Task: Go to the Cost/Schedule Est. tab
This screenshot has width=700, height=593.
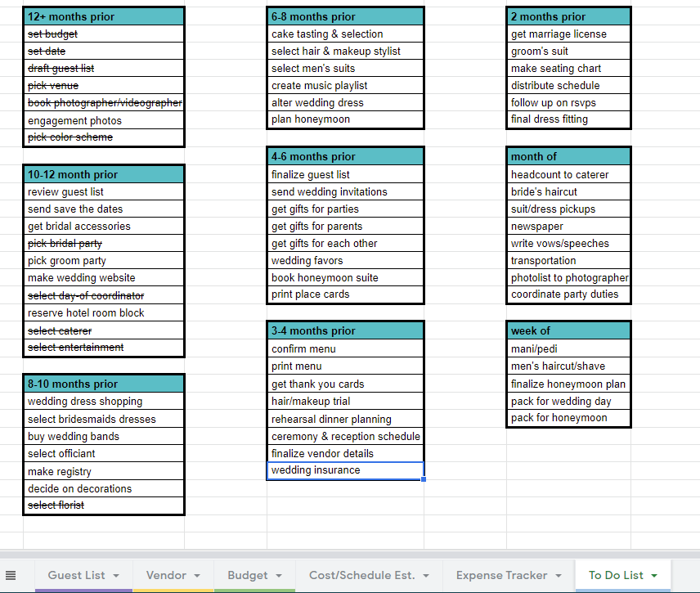Action: pos(361,575)
